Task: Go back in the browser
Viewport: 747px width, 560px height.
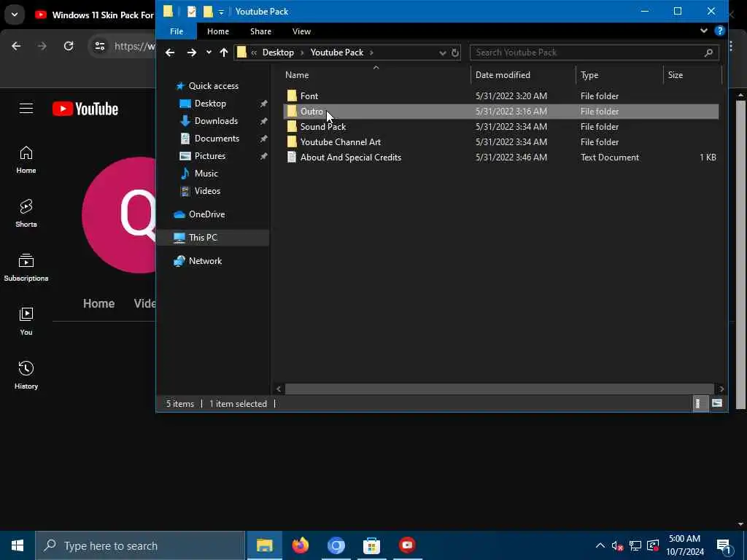Action: [x=16, y=46]
